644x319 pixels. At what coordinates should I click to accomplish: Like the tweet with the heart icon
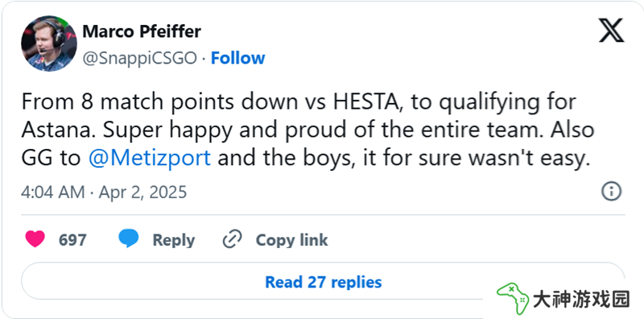(x=35, y=238)
